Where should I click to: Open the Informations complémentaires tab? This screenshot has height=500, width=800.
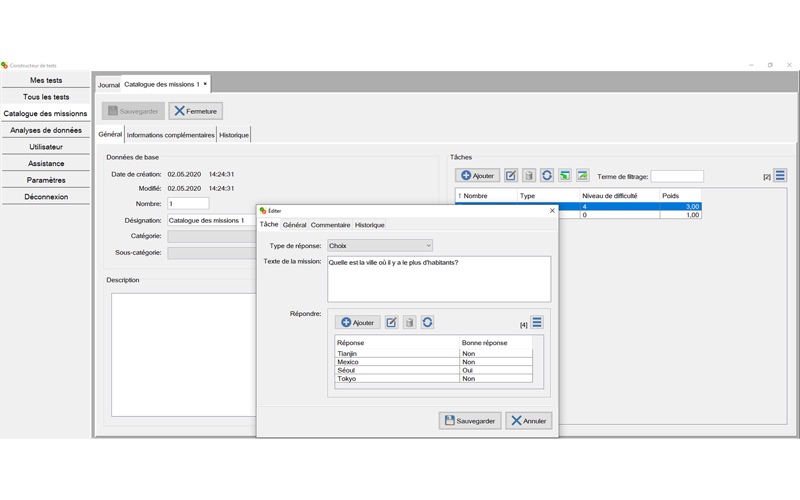coord(170,135)
